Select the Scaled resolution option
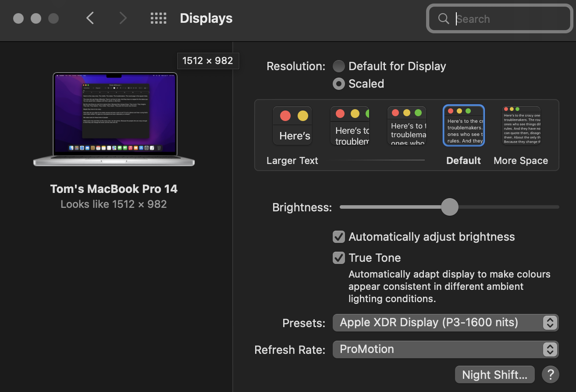This screenshot has width=576, height=392. [338, 84]
